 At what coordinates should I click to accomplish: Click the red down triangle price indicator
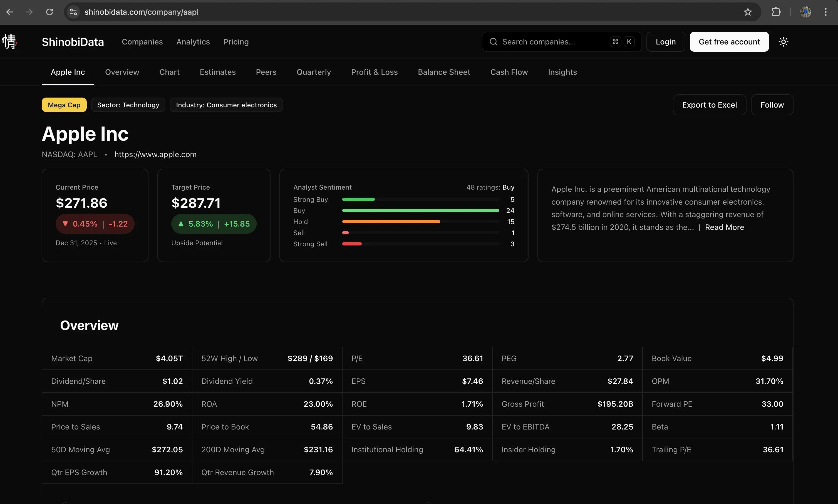click(65, 224)
